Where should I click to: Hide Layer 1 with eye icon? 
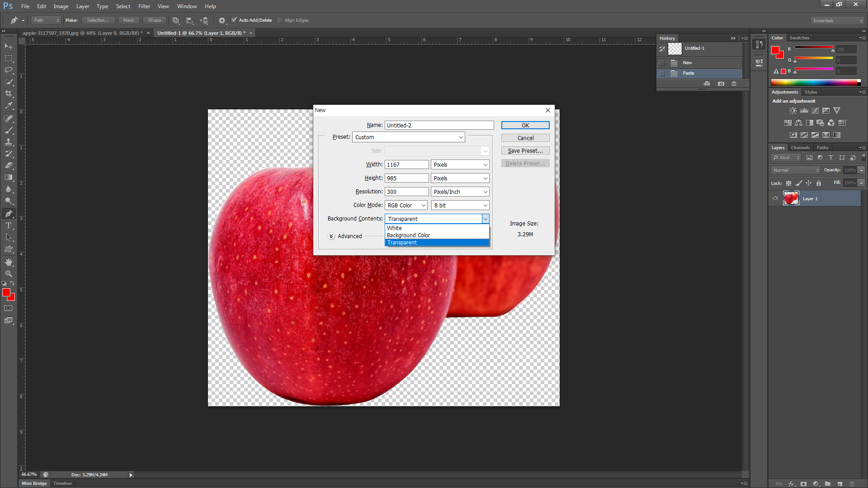pyautogui.click(x=775, y=198)
